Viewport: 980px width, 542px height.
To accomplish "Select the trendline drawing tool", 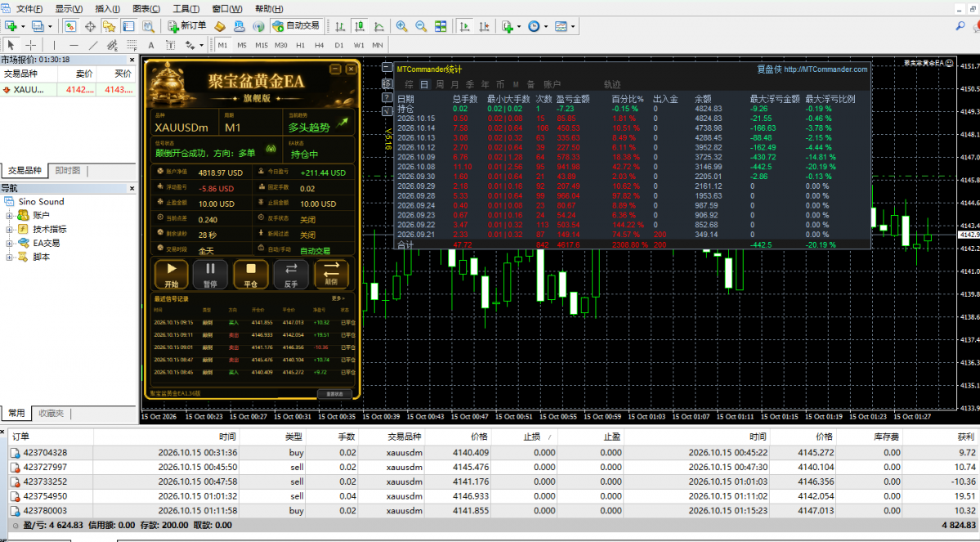I will click(92, 45).
